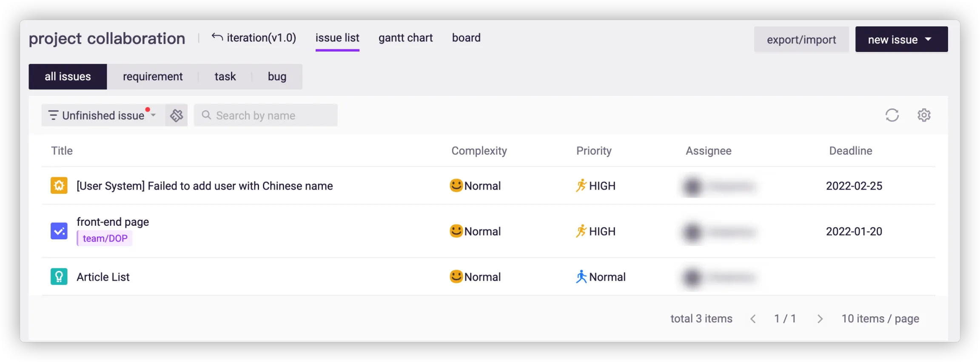Image resolution: width=980 pixels, height=362 pixels.
Task: Change the 10 items / page selector
Action: click(880, 319)
